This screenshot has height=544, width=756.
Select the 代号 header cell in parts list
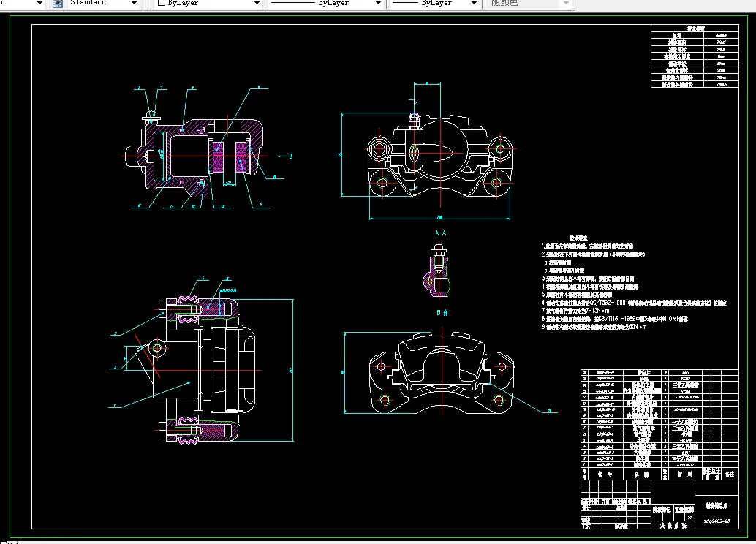605,474
